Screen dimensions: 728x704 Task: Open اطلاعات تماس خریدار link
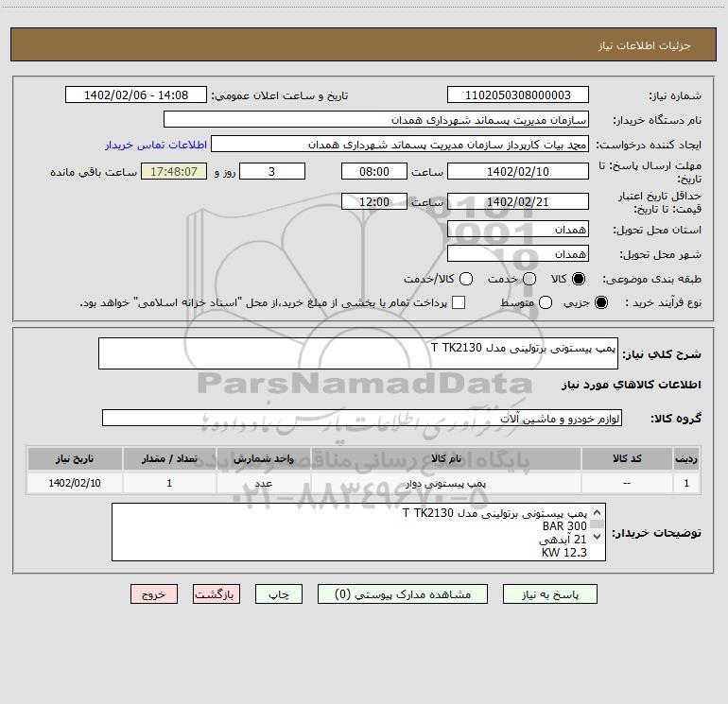click(156, 145)
